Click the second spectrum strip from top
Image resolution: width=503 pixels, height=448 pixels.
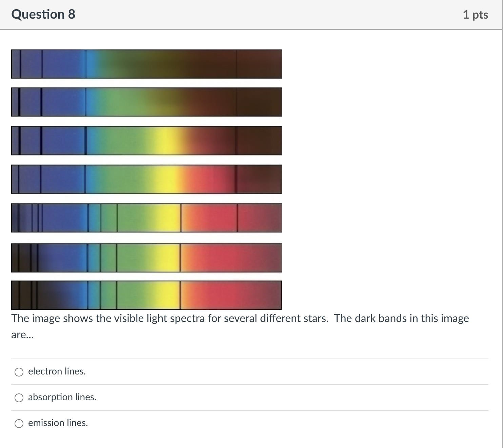tap(146, 102)
